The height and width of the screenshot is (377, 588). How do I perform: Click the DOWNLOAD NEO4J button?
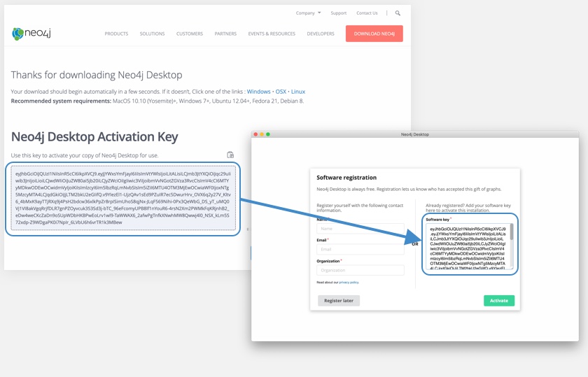coord(374,34)
